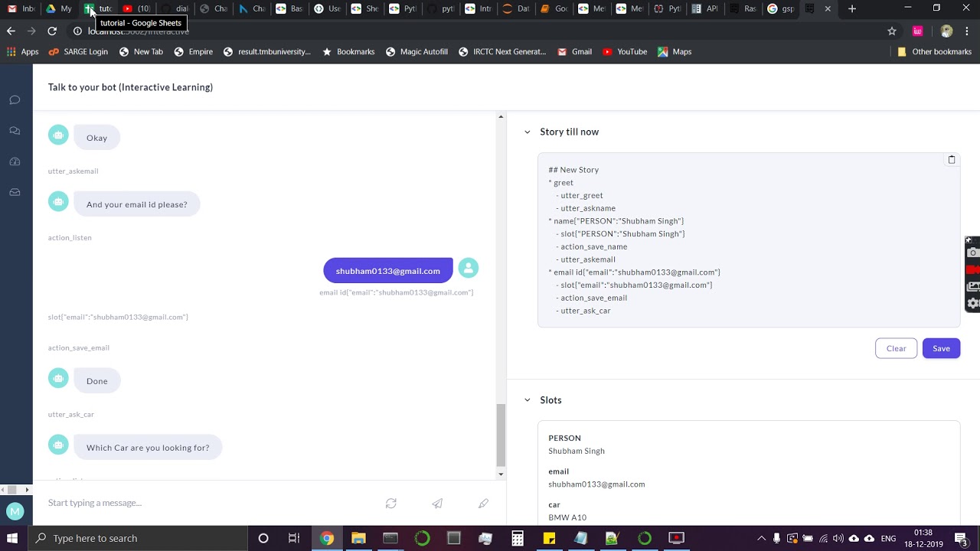The height and width of the screenshot is (551, 980).
Task: Switch to the Google Drive My tab
Action: tap(59, 8)
